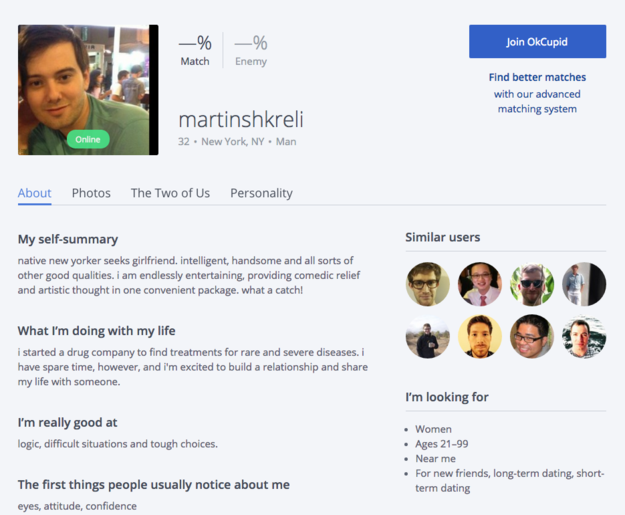
Task: Click the Enemy percentage indicator
Action: [x=251, y=50]
